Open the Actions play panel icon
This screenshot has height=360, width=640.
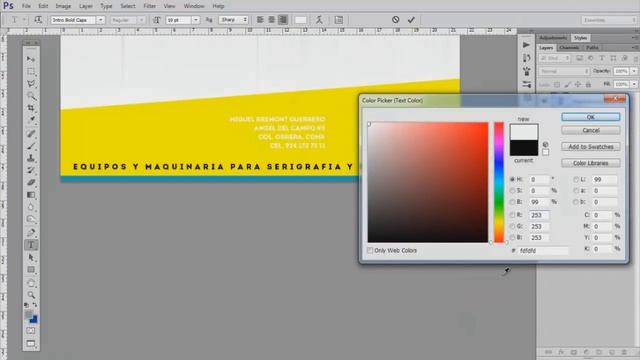[x=527, y=45]
